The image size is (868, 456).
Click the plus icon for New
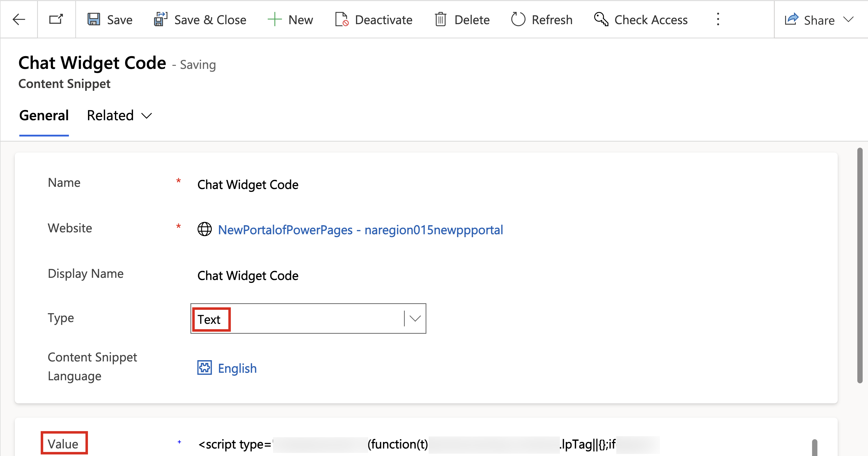click(x=275, y=19)
